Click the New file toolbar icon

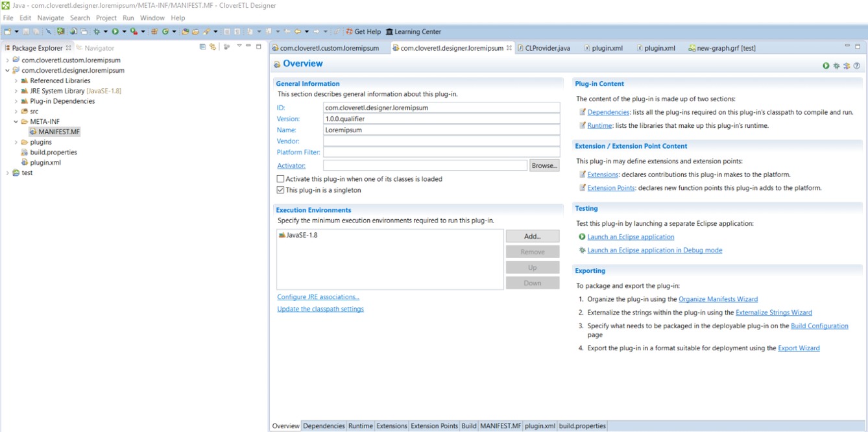pos(8,31)
